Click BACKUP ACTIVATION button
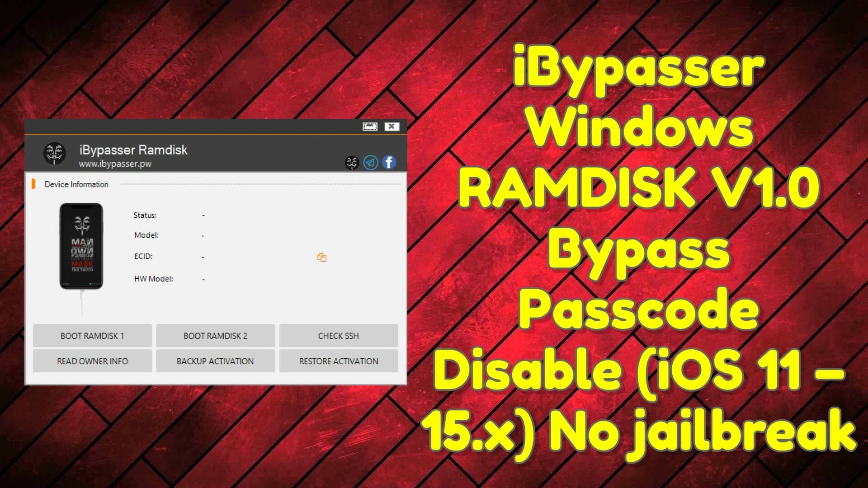The width and height of the screenshot is (868, 488). click(215, 361)
